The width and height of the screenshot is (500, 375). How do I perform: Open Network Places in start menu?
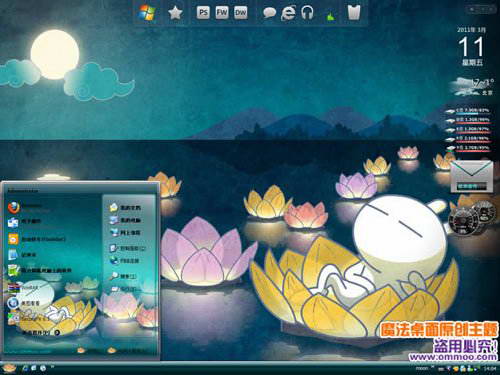point(125,232)
